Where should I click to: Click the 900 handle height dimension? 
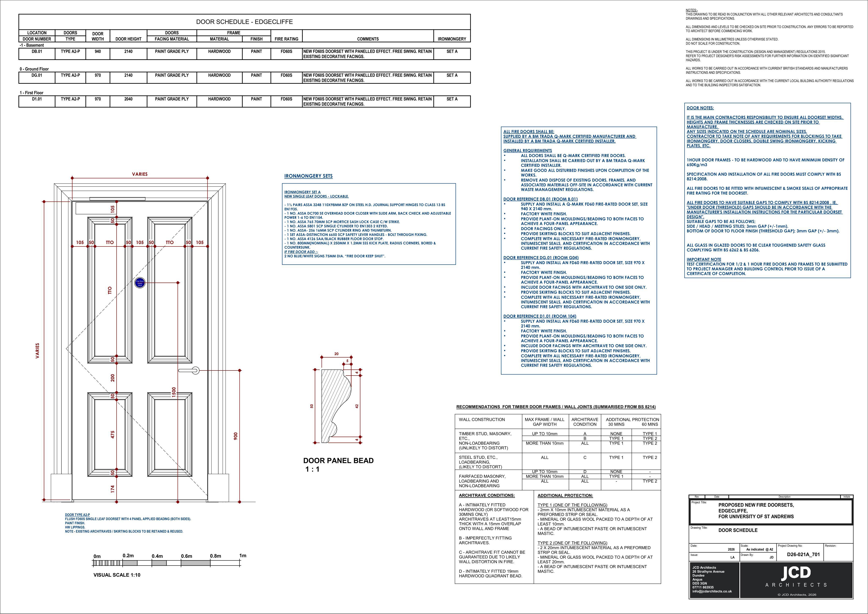click(x=235, y=436)
